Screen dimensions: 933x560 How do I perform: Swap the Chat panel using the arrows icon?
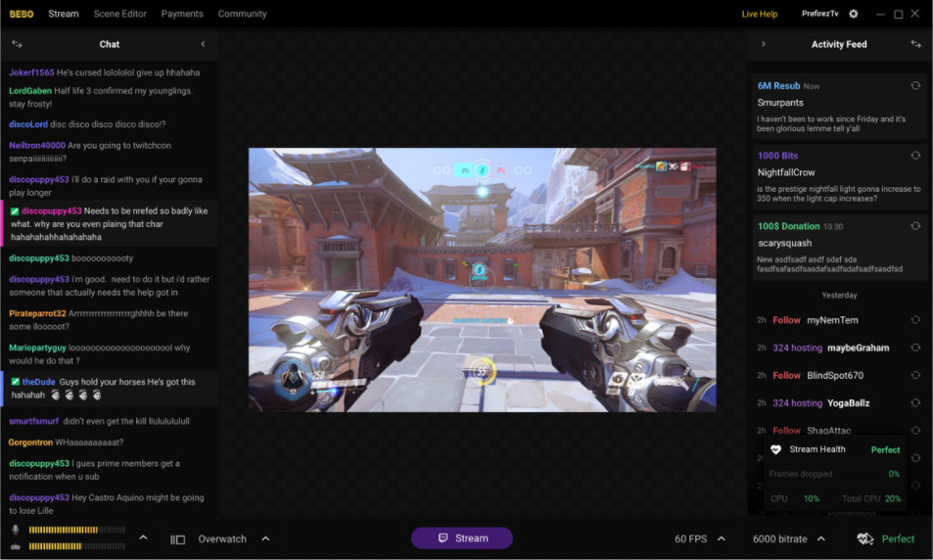(17, 44)
